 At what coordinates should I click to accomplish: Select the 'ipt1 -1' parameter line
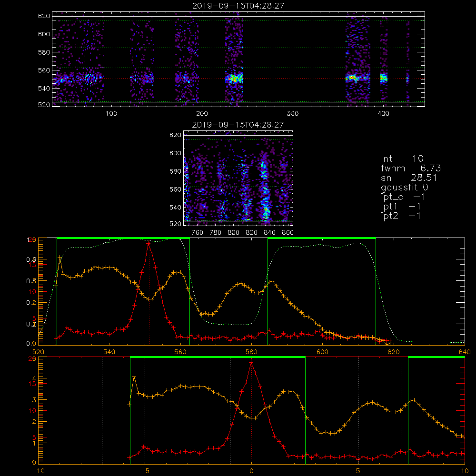point(401,207)
